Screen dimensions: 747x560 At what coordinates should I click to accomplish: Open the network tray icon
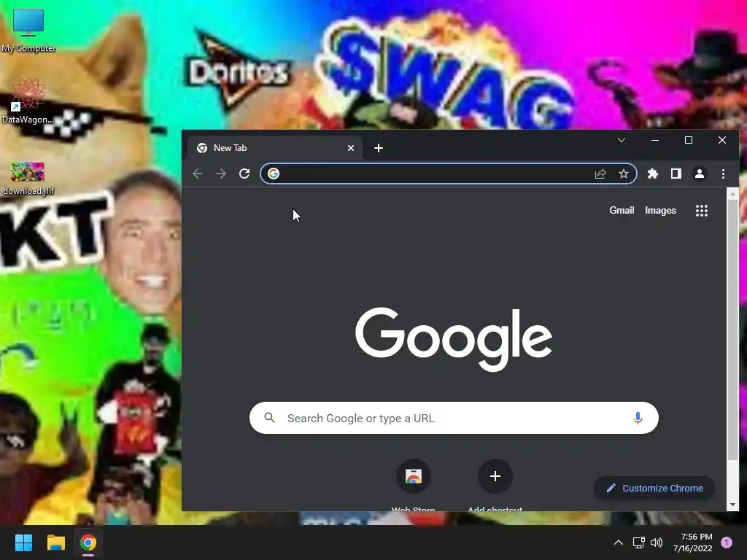click(638, 542)
